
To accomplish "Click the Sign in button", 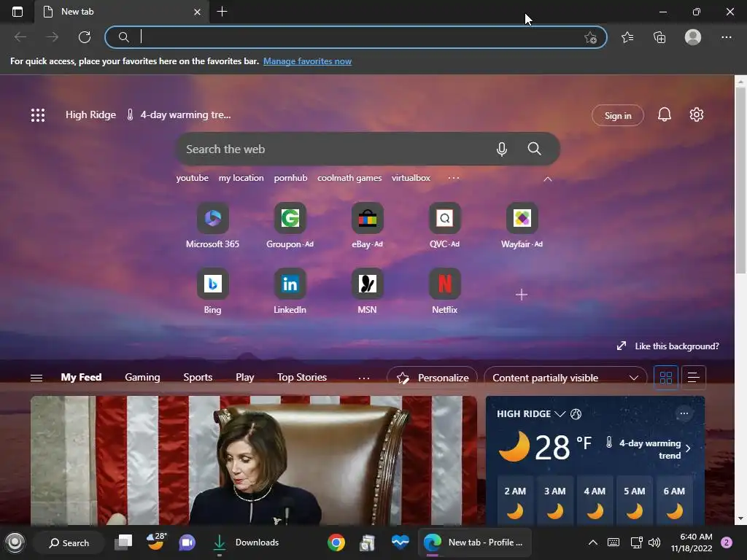I will tap(617, 115).
